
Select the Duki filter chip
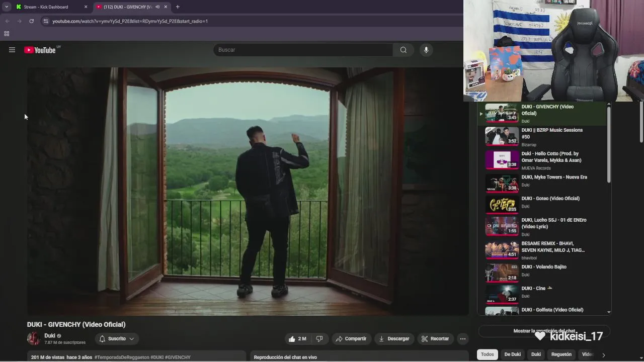coord(536,354)
